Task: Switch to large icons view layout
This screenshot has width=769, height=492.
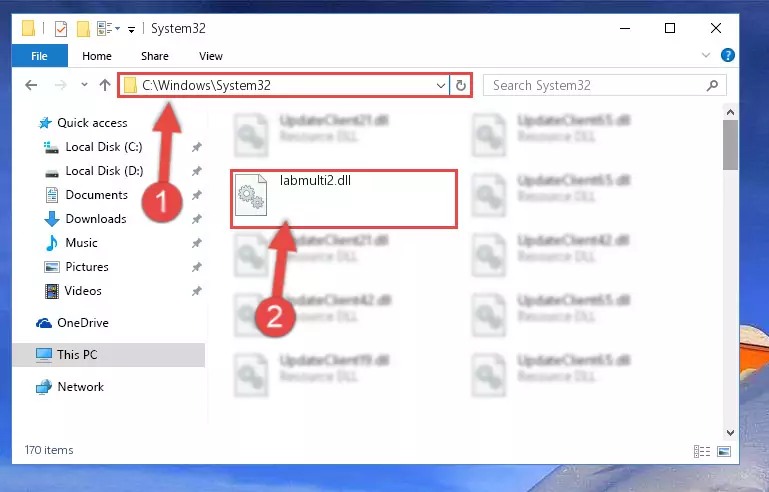Action: pyautogui.click(x=724, y=451)
